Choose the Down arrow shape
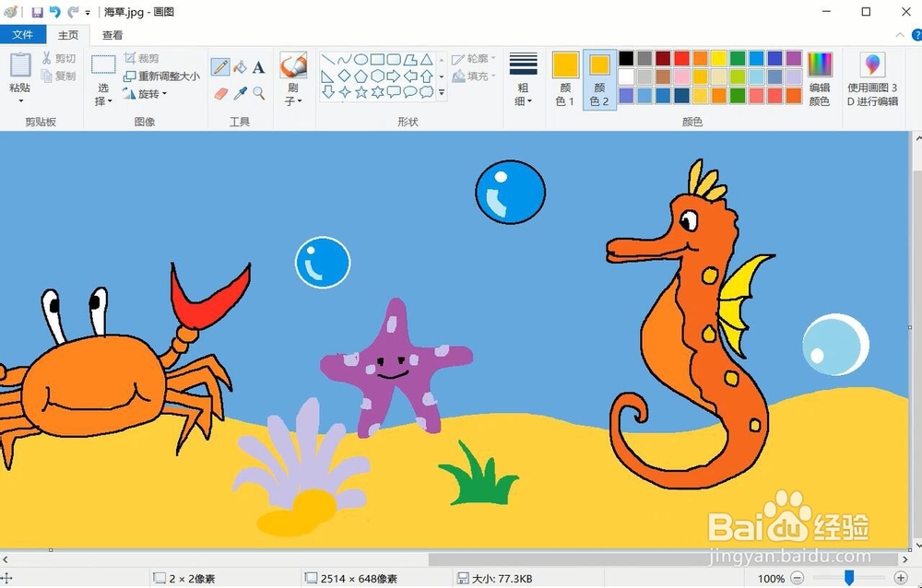The height and width of the screenshot is (588, 922). click(328, 92)
